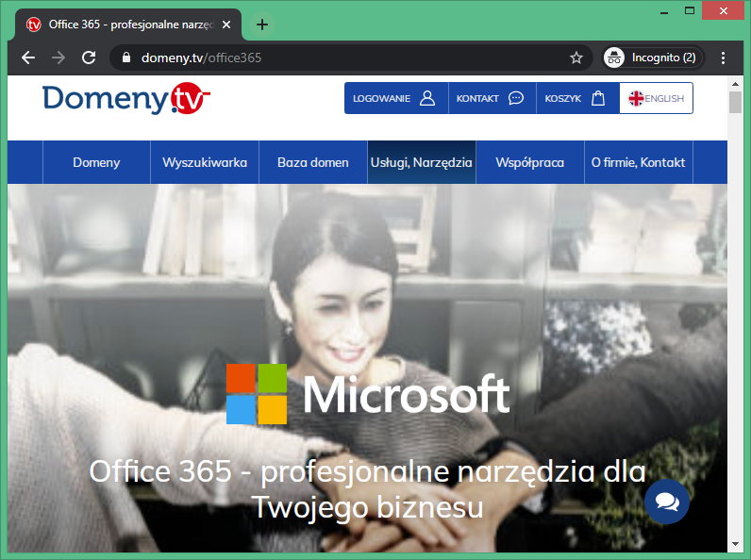This screenshot has width=751, height=560.
Task: Bookmark this page with the star icon
Action: coord(576,58)
